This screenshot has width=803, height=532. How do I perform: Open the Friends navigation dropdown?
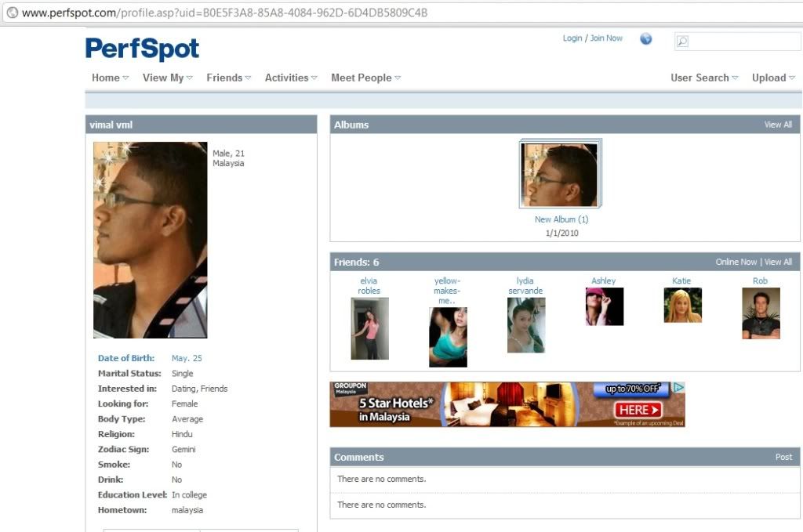pyautogui.click(x=228, y=78)
